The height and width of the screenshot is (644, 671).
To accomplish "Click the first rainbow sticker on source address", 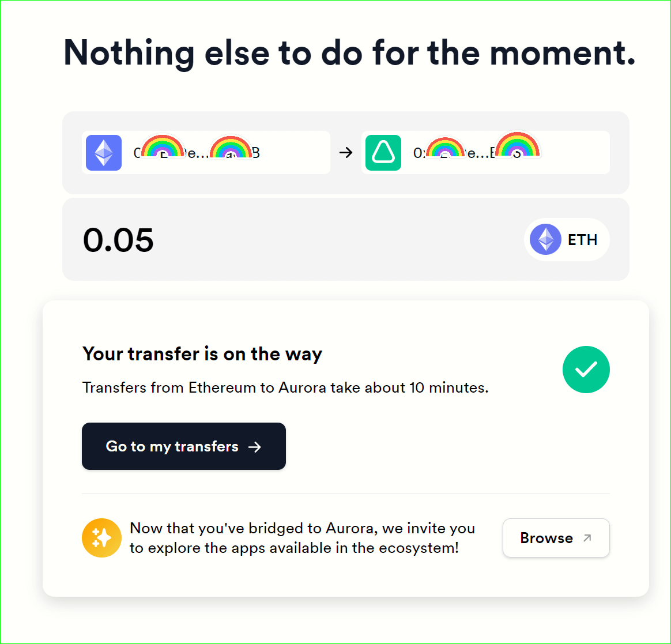I will pyautogui.click(x=162, y=146).
